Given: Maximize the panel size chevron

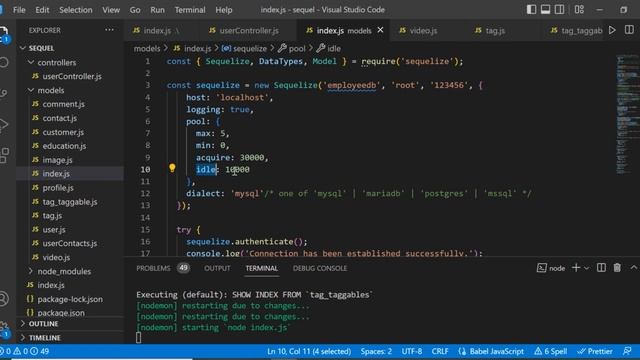Looking at the screenshot, I should click(633, 268).
